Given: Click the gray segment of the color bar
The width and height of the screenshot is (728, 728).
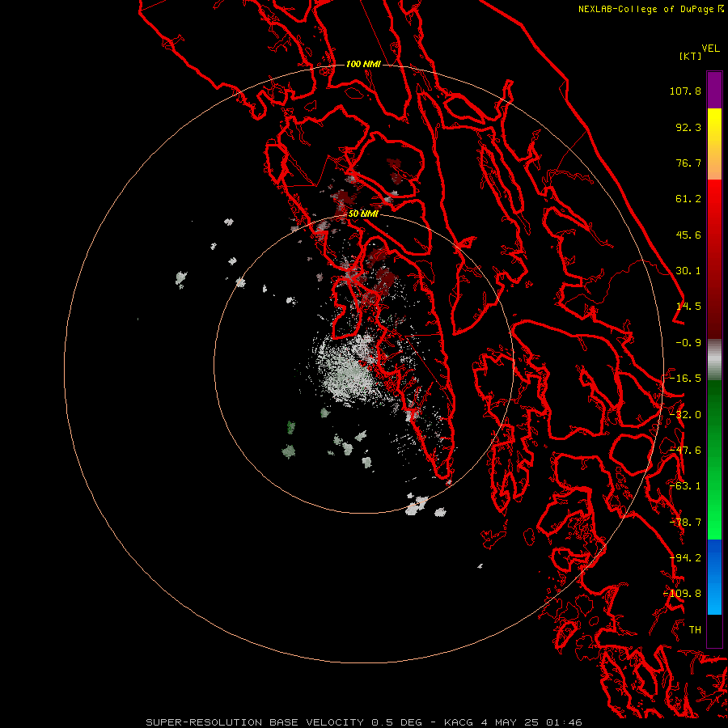Looking at the screenshot, I should [x=714, y=360].
